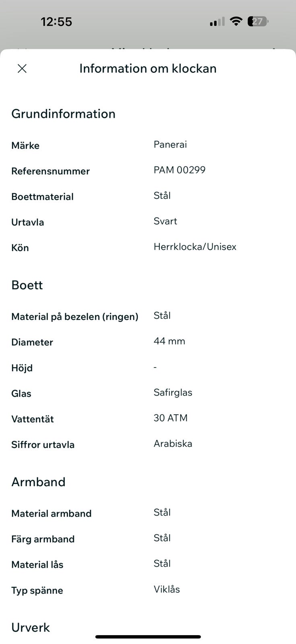Tap the battery indicator showing 27

(x=258, y=21)
